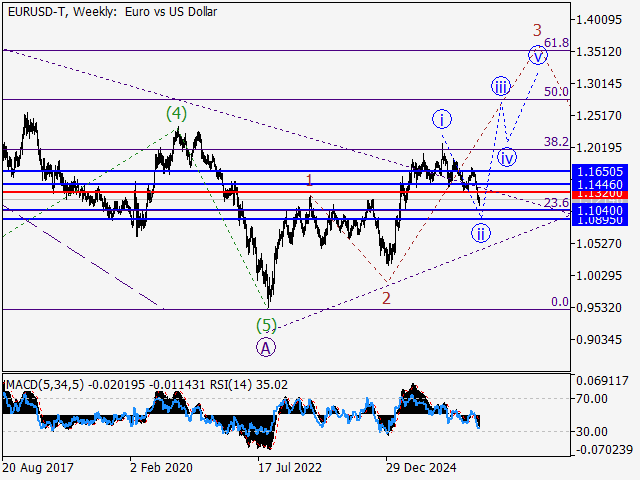This screenshot has width=640, height=480.
Task: Select the circled v wave marker
Action: tap(538, 56)
